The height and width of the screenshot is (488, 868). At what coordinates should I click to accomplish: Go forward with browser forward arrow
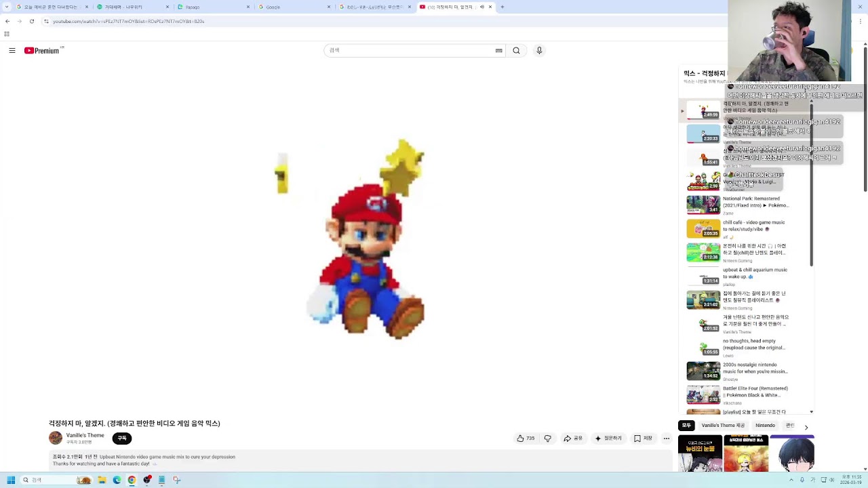(x=19, y=21)
